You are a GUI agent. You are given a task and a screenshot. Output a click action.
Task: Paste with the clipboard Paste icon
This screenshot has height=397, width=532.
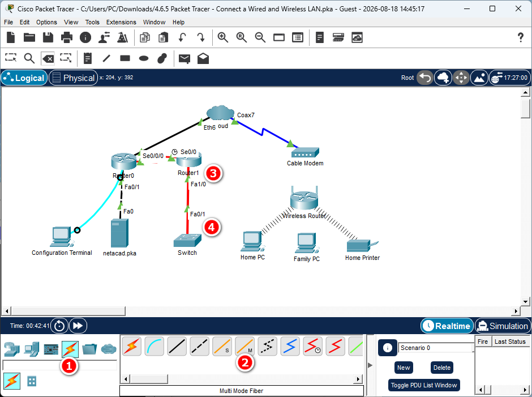coord(164,37)
